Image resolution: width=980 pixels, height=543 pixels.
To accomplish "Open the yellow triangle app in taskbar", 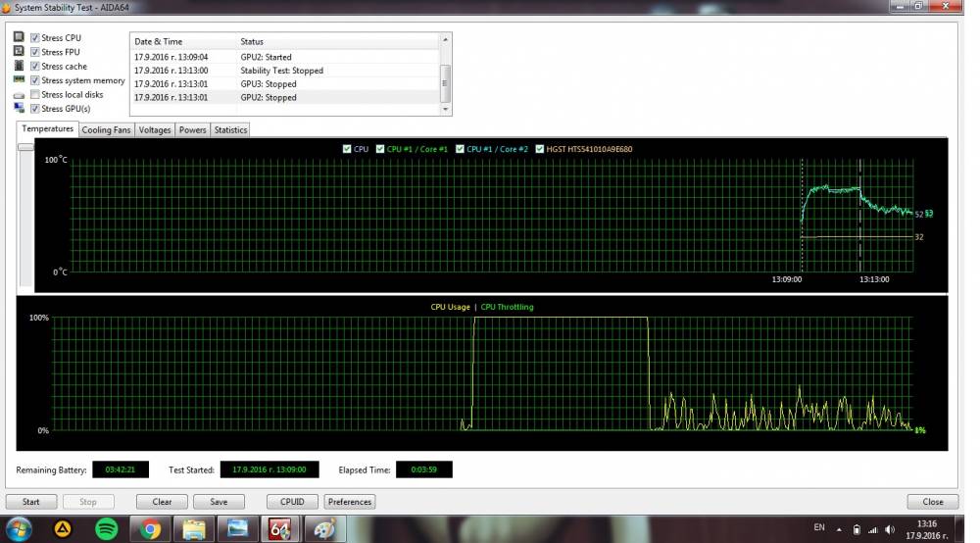I will click(63, 530).
